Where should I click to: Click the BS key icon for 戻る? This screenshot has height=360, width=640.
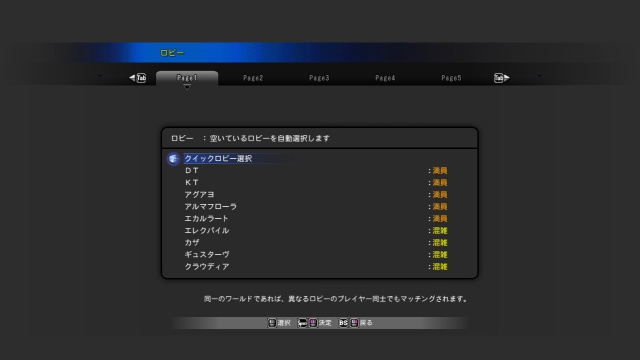pyautogui.click(x=343, y=323)
